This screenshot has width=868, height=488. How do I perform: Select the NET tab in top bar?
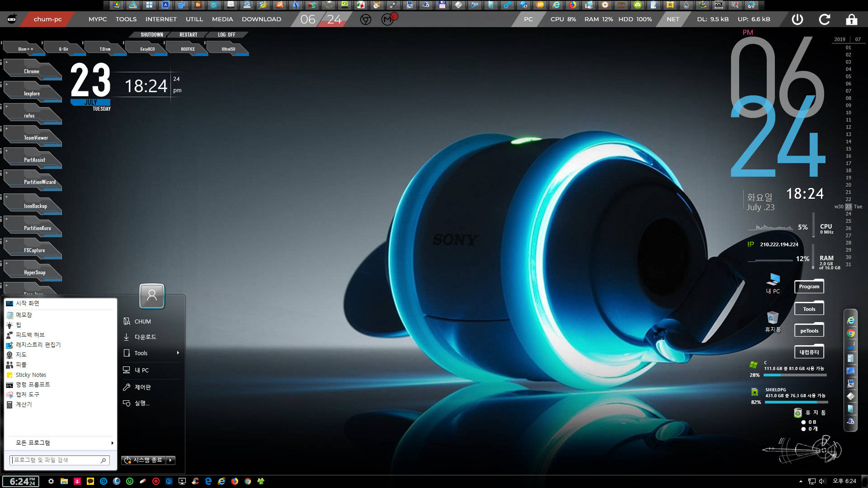click(x=673, y=19)
